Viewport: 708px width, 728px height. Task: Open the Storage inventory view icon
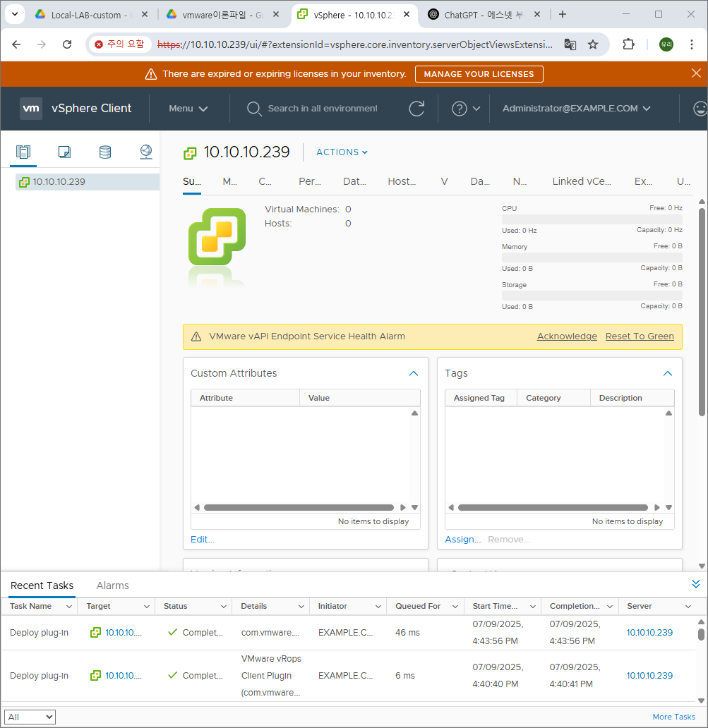click(105, 152)
